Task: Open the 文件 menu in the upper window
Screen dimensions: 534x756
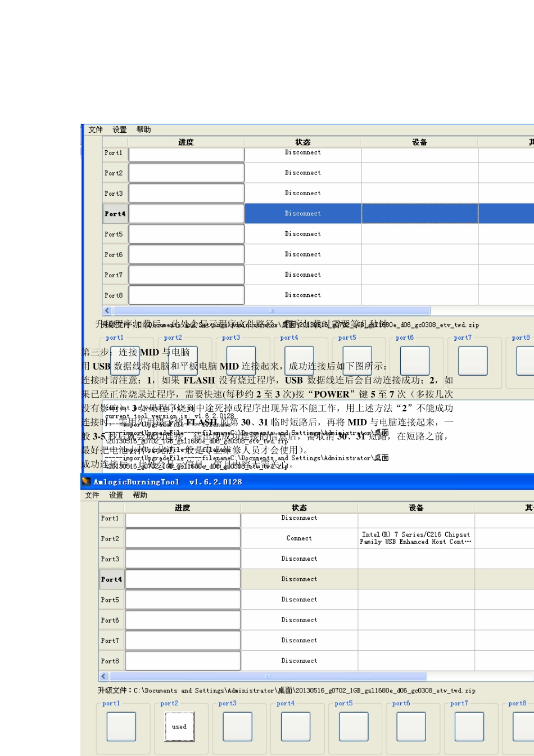Action: coord(96,129)
